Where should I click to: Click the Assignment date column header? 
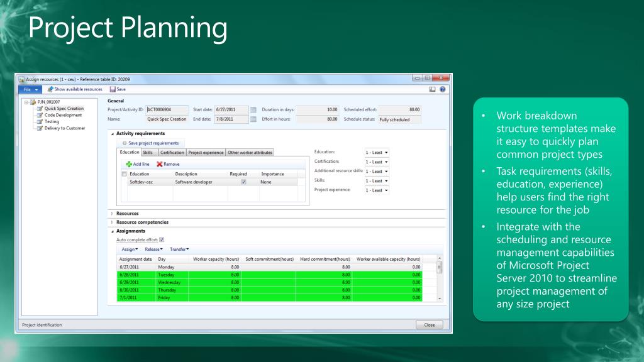136,260
